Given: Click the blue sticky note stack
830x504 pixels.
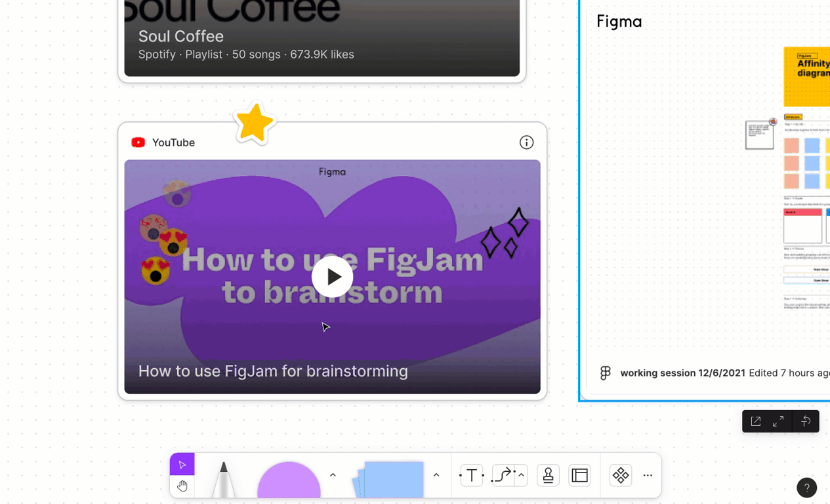Looking at the screenshot, I should click(391, 480).
